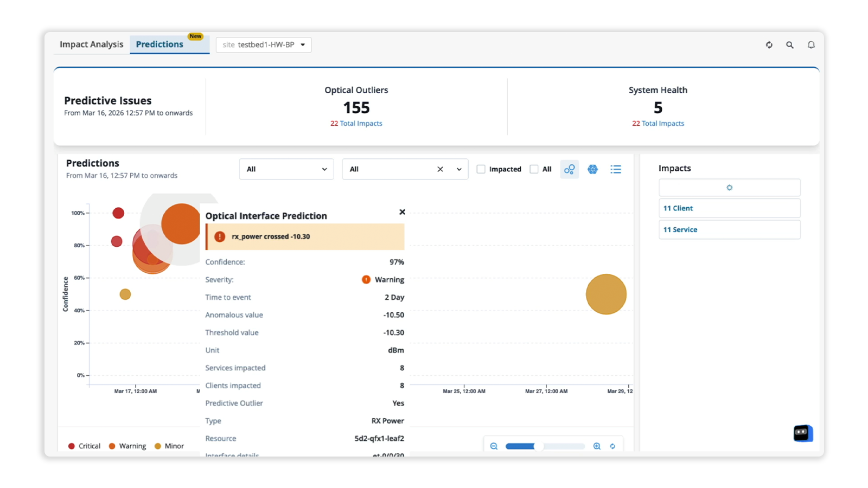Click the loading field under Impacts
This screenshot has height=488, width=868.
(730, 188)
